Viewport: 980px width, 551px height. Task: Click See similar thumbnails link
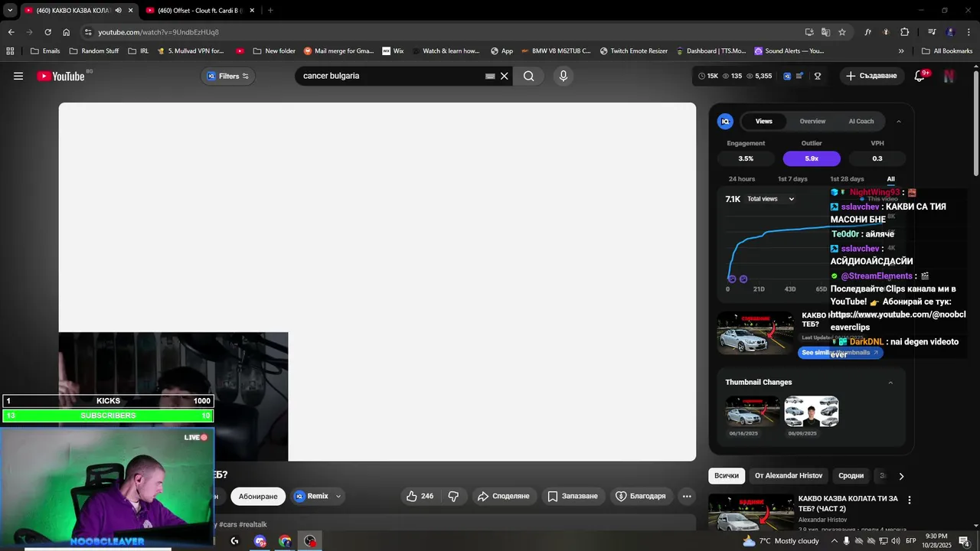coord(840,353)
